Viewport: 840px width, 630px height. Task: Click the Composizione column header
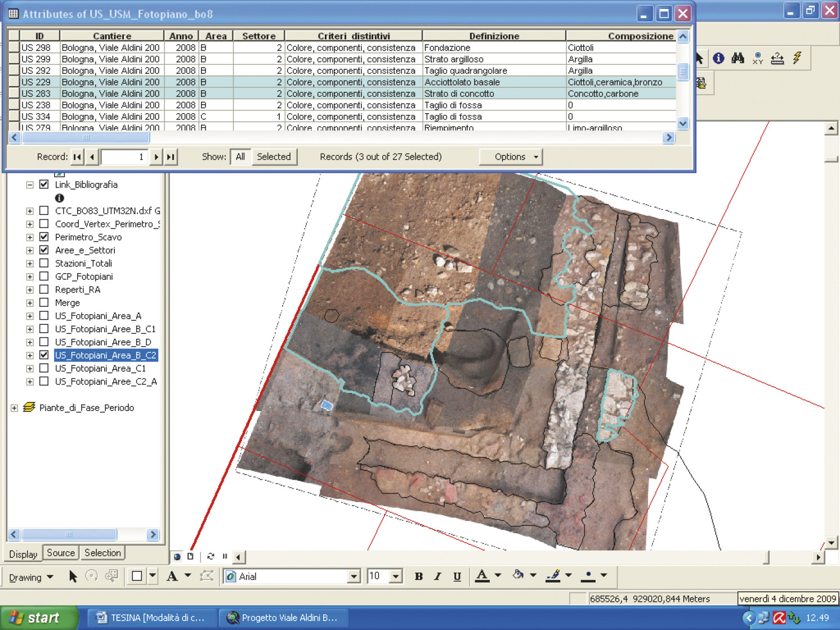(621, 36)
